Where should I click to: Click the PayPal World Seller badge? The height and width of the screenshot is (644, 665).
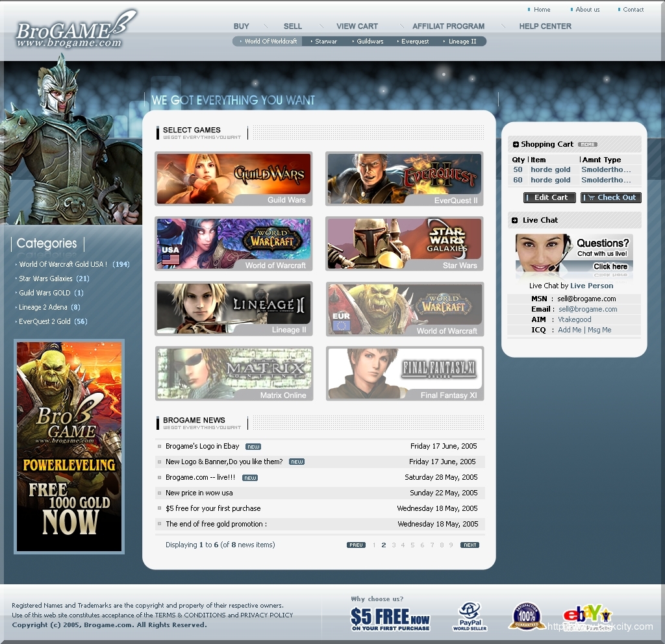470,616
